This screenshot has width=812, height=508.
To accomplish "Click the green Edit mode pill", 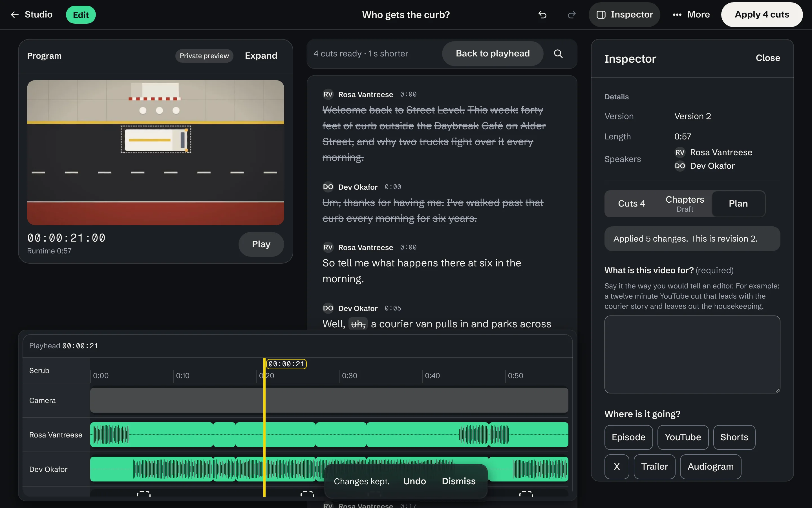I will point(81,15).
